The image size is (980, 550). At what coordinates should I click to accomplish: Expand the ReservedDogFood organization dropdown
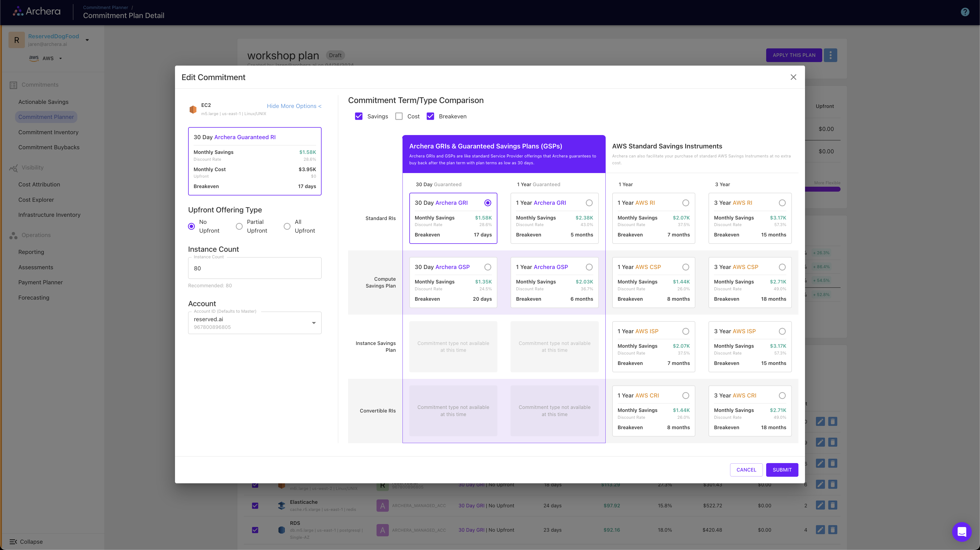point(87,40)
